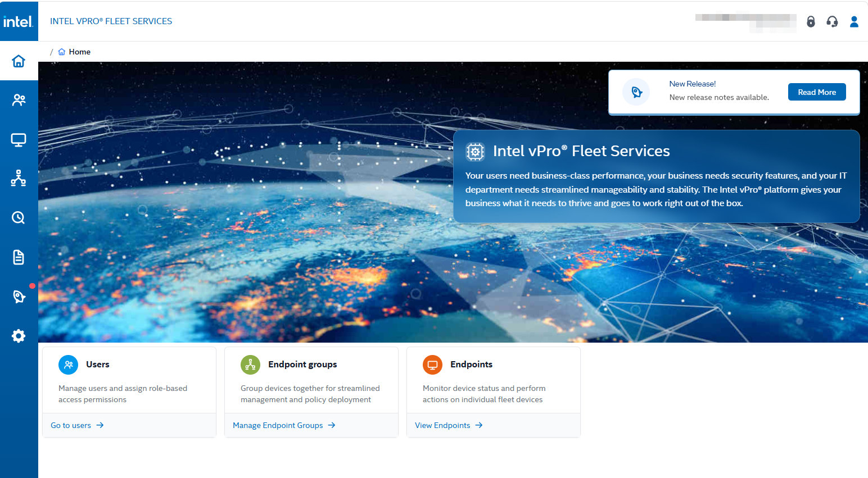Click the INTEL VPRO FLEET SERVICES title
The width and height of the screenshot is (868, 478).
(x=111, y=21)
